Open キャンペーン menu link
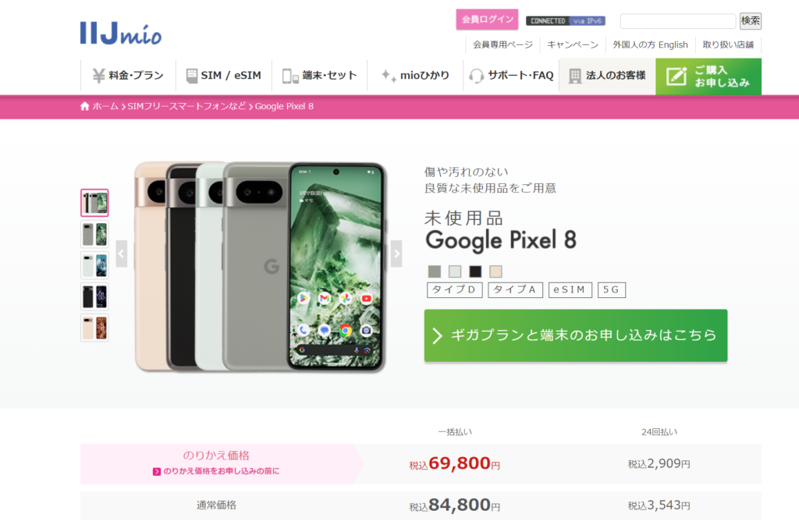The width and height of the screenshot is (799, 532). tap(573, 44)
